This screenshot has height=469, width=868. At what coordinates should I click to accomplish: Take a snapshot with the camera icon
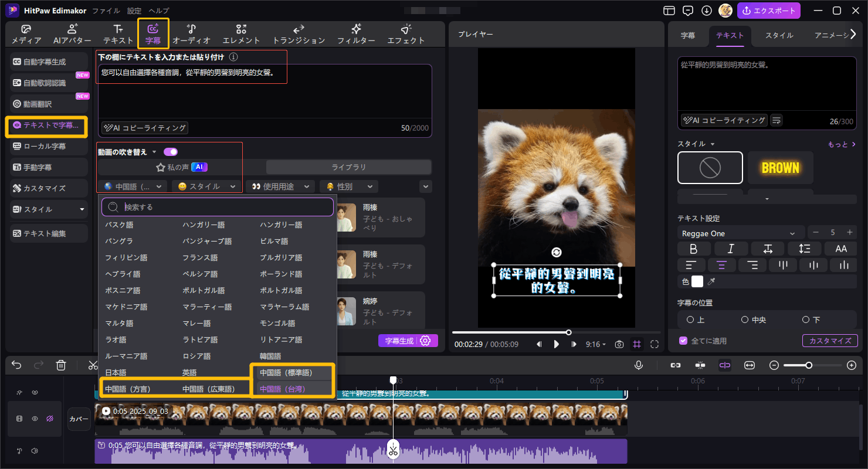[x=619, y=344]
